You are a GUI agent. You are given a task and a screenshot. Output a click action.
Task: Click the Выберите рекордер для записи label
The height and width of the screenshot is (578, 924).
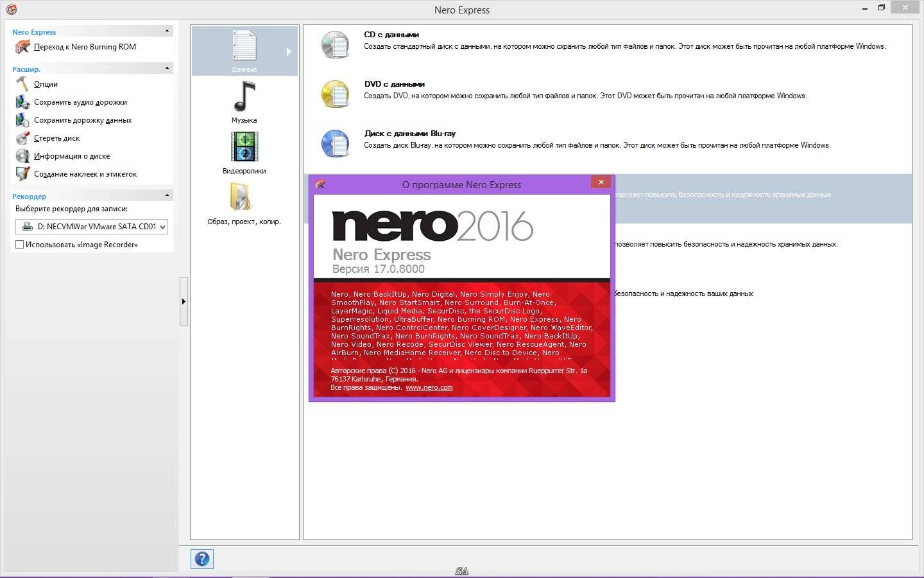71,209
